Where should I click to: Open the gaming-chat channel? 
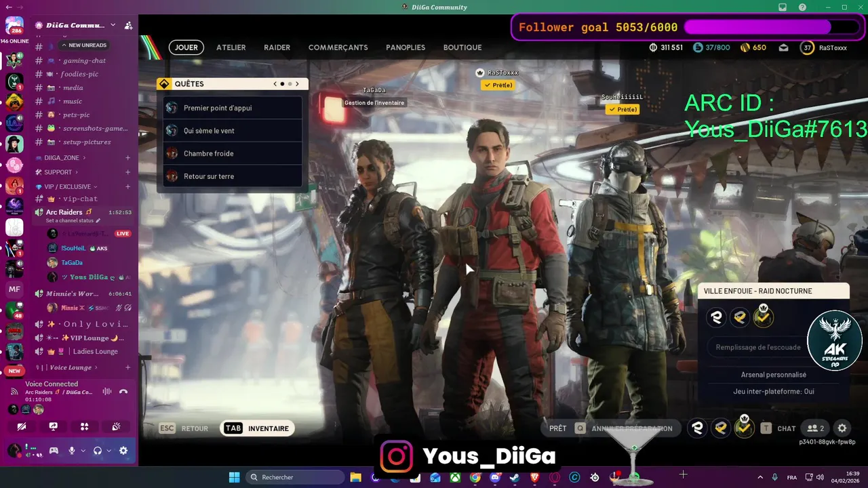pyautogui.click(x=84, y=60)
